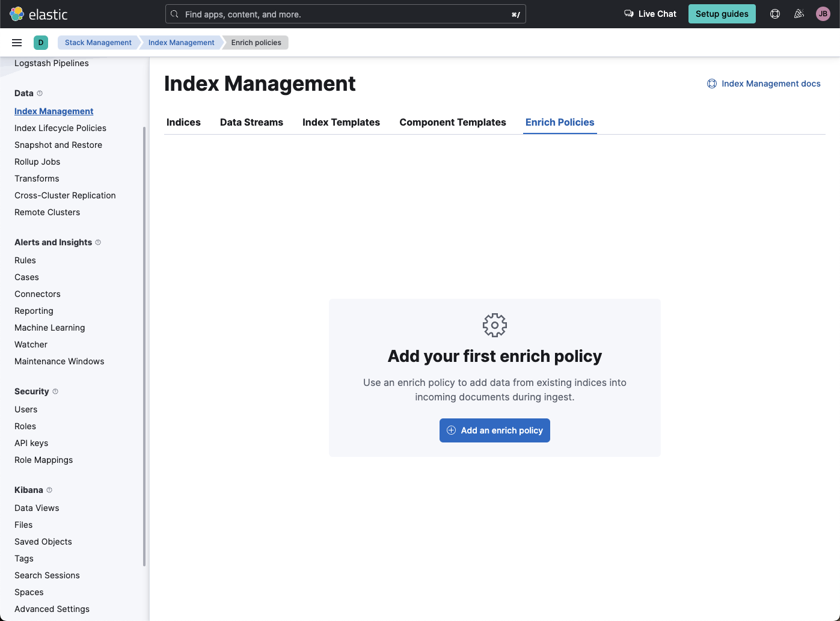The height and width of the screenshot is (621, 840).
Task: Click the Add an enrich policy button
Action: (494, 430)
